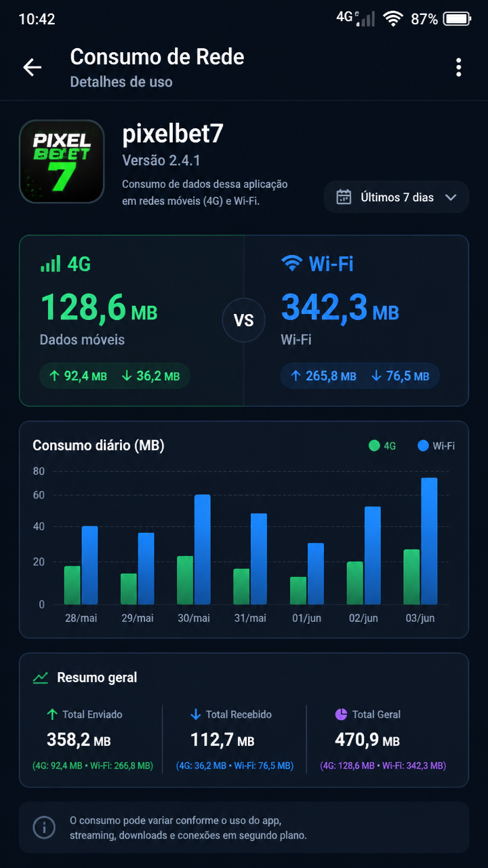
Task: Tap the 29/mai axis date label
Action: (138, 618)
